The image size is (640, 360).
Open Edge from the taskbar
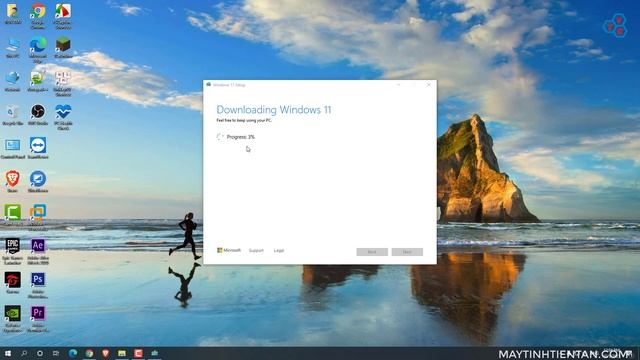point(73,353)
